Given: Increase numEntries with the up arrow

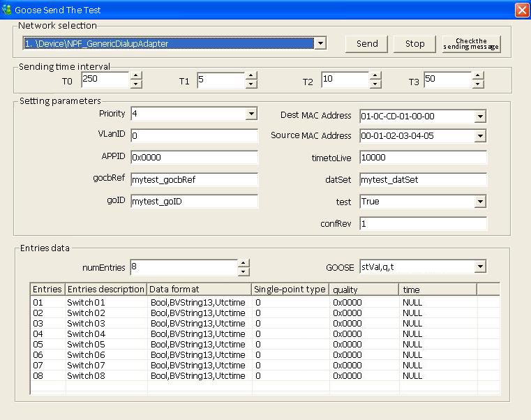Looking at the screenshot, I should pos(244,264).
